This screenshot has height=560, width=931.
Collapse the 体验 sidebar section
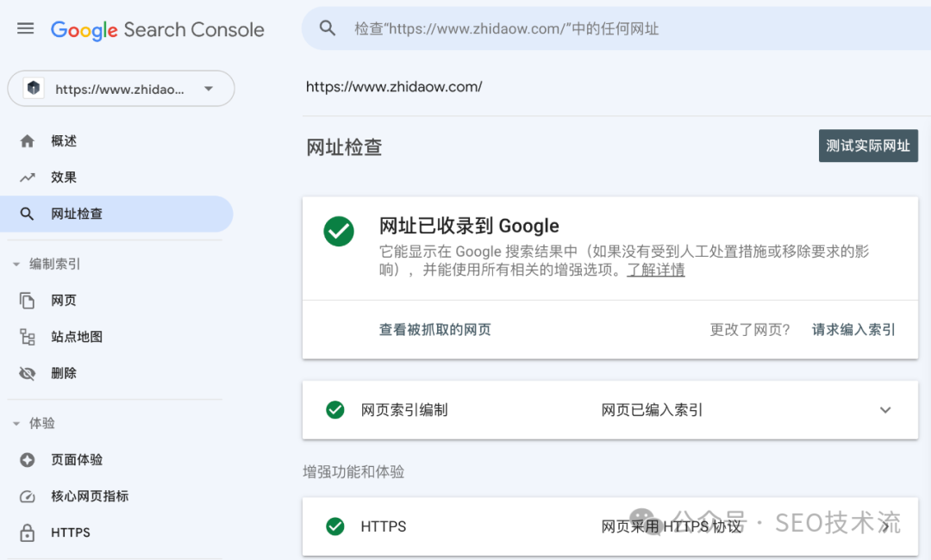(16, 424)
